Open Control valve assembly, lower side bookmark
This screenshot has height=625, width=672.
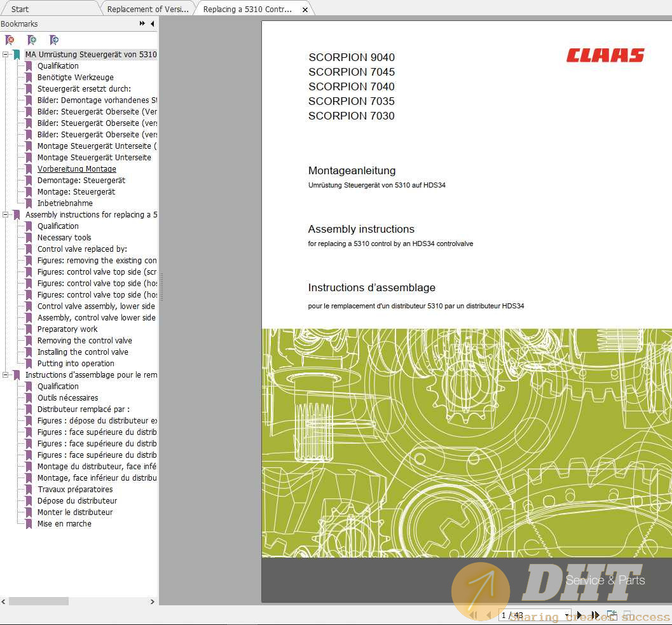pyautogui.click(x=96, y=306)
